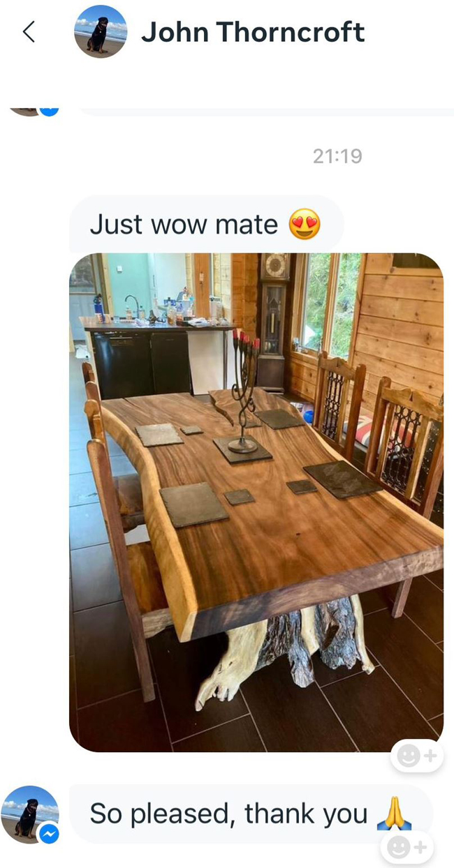Select the 'Just wow mate' message bubble
Viewport: 454px width, 868px height.
click(206, 225)
